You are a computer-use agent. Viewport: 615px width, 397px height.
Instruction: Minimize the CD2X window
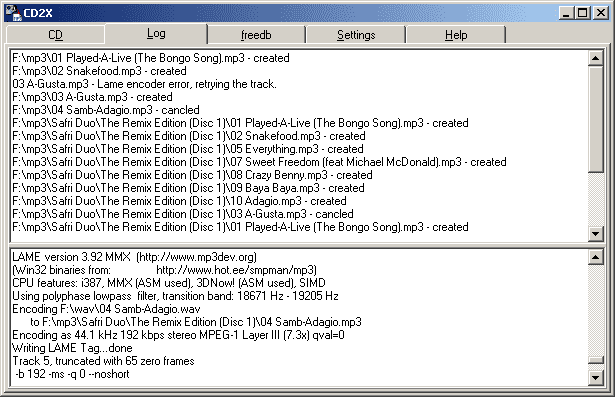click(x=566, y=13)
